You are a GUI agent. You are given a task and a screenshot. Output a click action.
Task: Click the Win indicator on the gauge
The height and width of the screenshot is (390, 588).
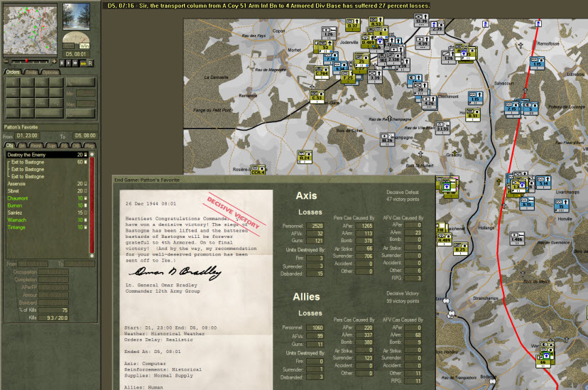(x=85, y=45)
